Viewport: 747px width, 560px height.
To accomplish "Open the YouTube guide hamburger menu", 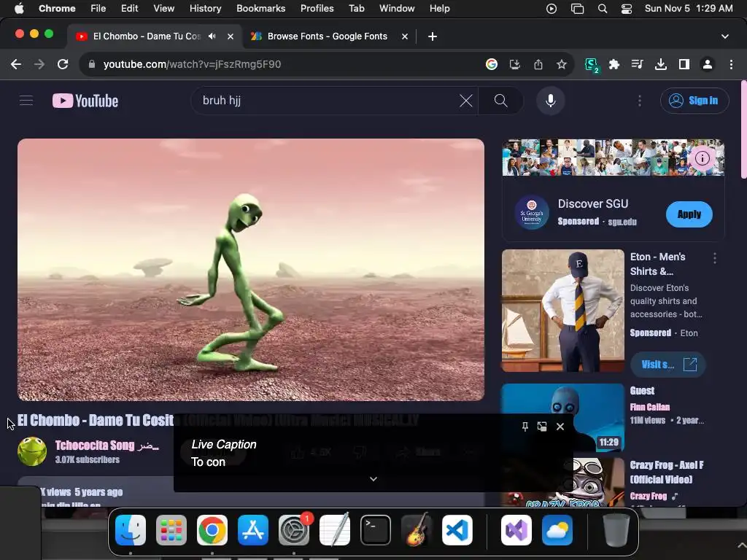I will point(26,101).
